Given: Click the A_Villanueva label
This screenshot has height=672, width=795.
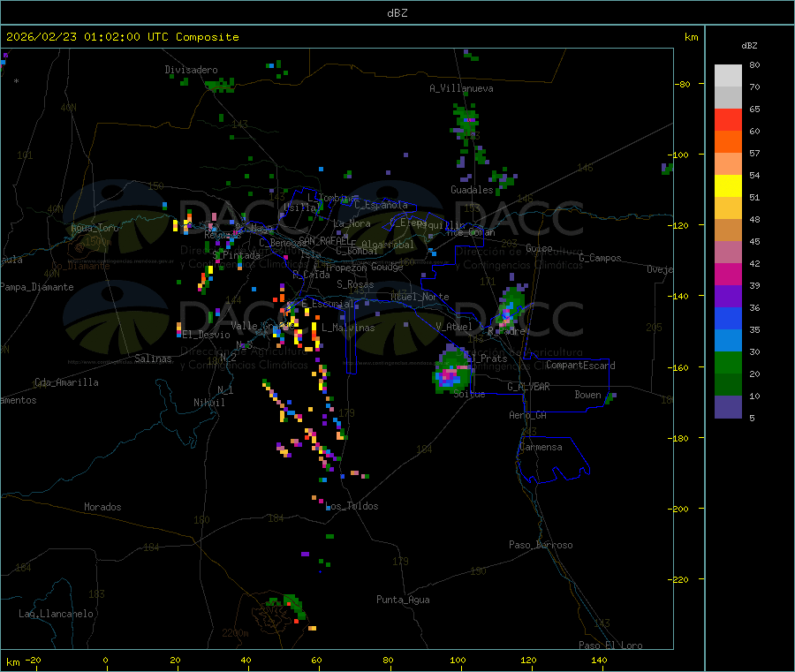Looking at the screenshot, I should coord(461,88).
